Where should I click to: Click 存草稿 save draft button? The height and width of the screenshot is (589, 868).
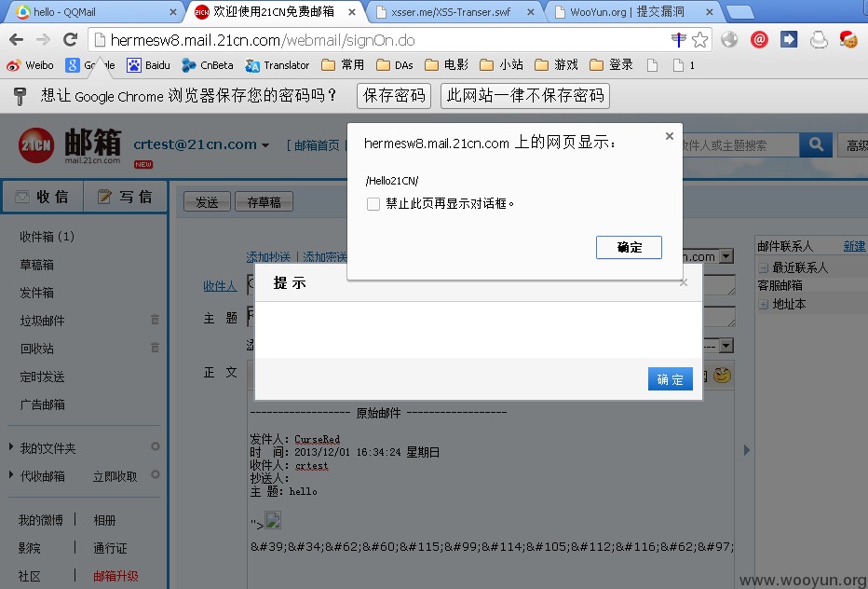pos(264,202)
